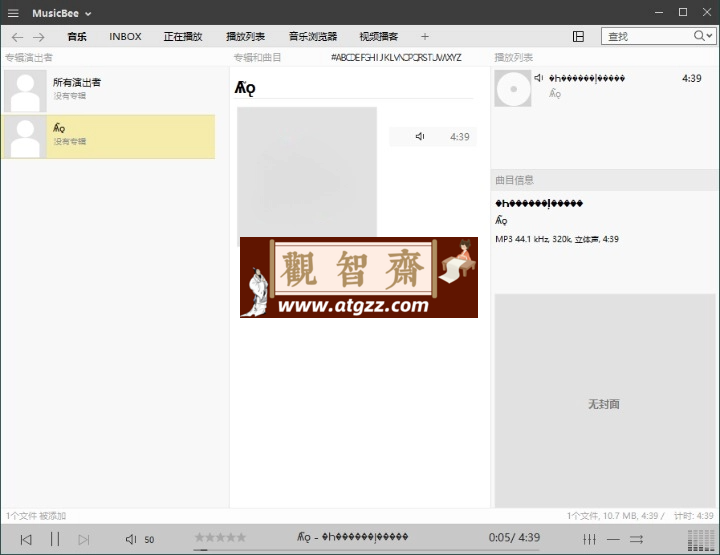The image size is (720, 555).
Task: Minimize the MusicBee window
Action: (659, 12)
